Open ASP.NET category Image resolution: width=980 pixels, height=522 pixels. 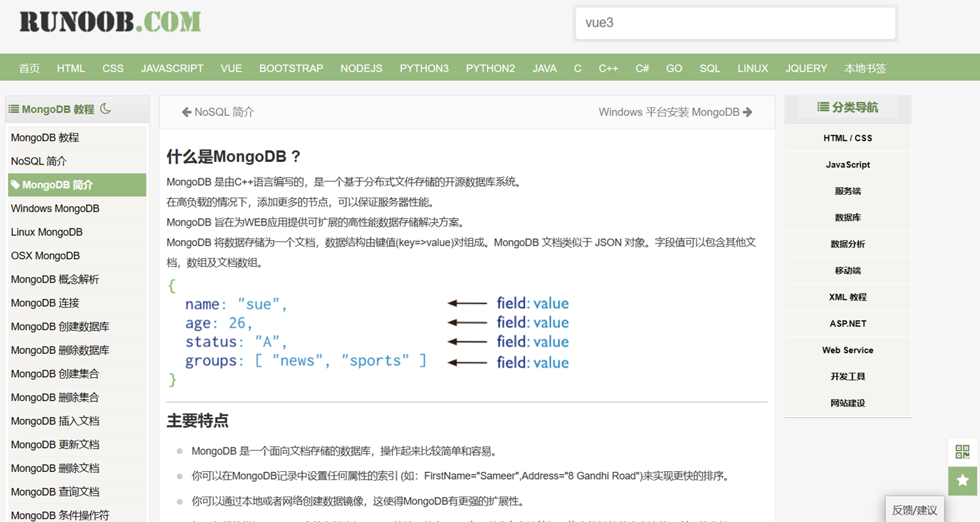pyautogui.click(x=848, y=324)
